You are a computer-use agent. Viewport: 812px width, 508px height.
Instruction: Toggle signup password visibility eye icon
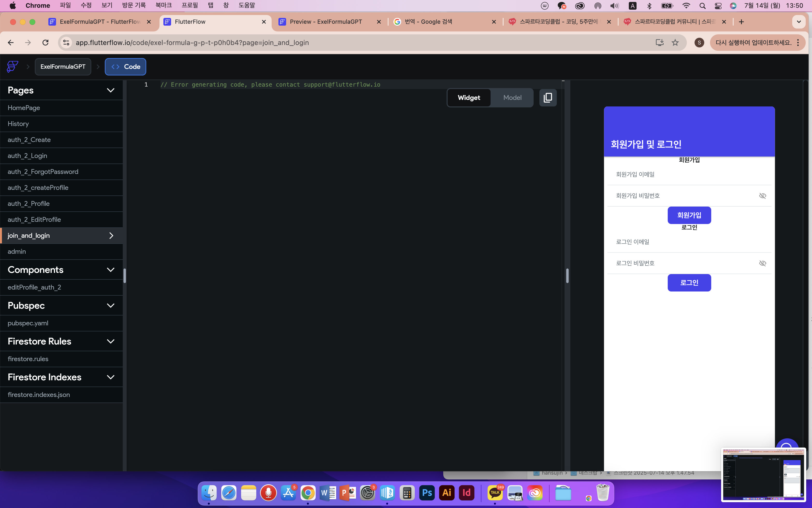pos(762,196)
